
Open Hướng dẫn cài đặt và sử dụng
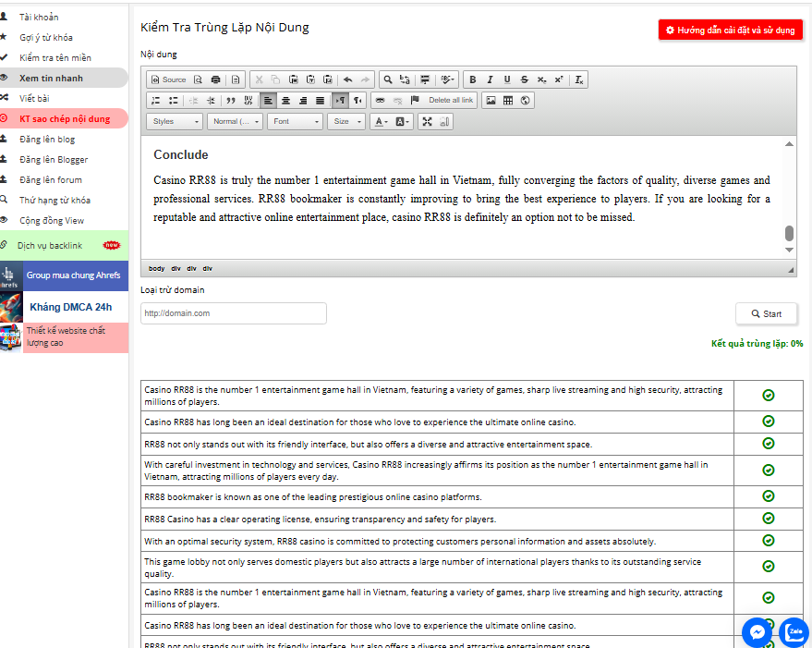click(730, 31)
